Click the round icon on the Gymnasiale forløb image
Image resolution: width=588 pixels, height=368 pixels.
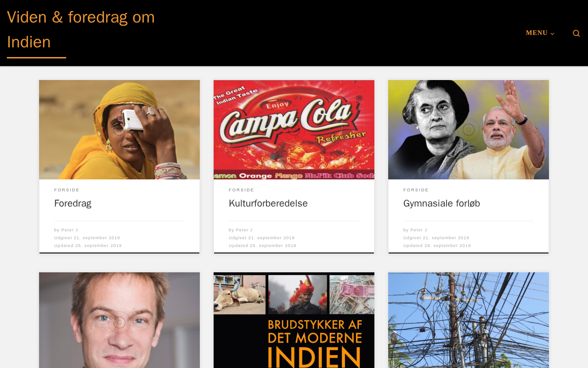point(469,130)
